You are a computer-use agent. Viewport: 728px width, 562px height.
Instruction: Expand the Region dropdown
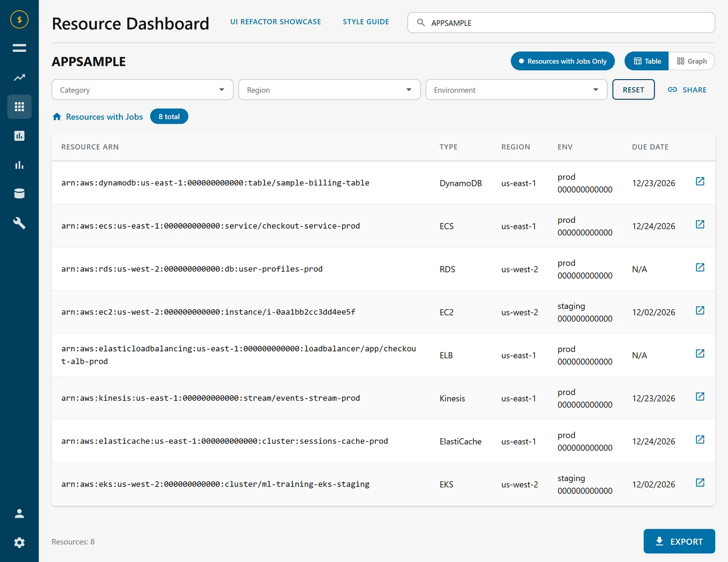point(329,90)
